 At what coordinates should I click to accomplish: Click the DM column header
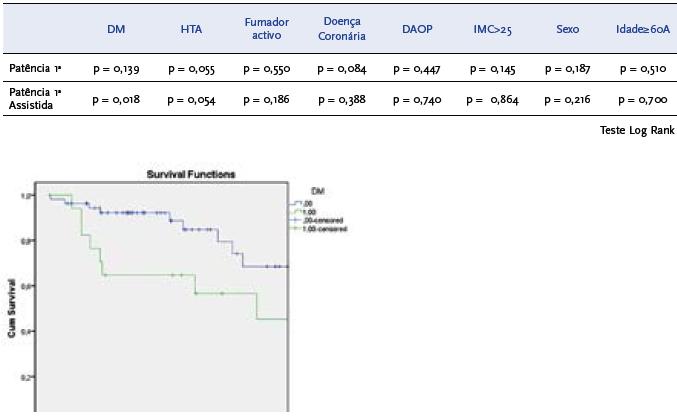[116, 30]
